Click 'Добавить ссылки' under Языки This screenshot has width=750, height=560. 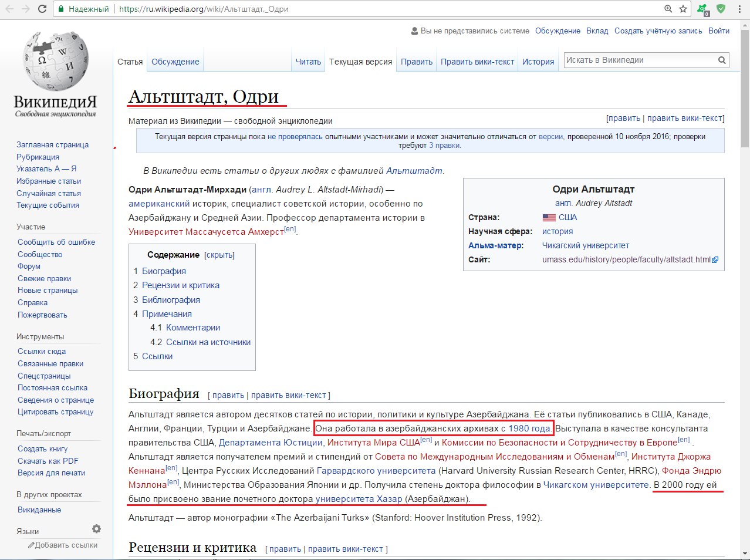coord(66,545)
